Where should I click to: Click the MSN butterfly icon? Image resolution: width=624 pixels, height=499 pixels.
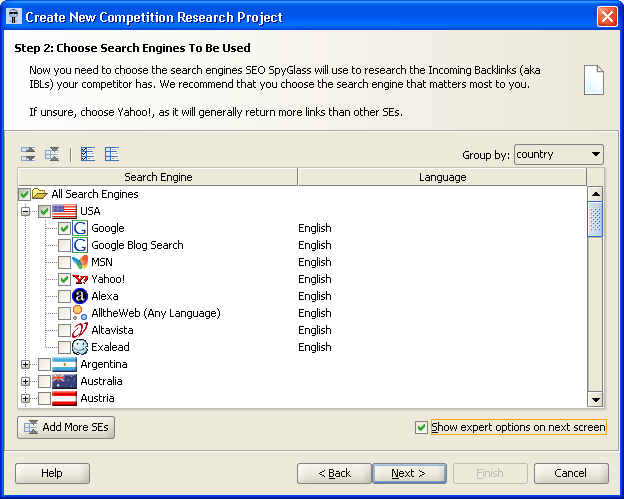[80, 262]
